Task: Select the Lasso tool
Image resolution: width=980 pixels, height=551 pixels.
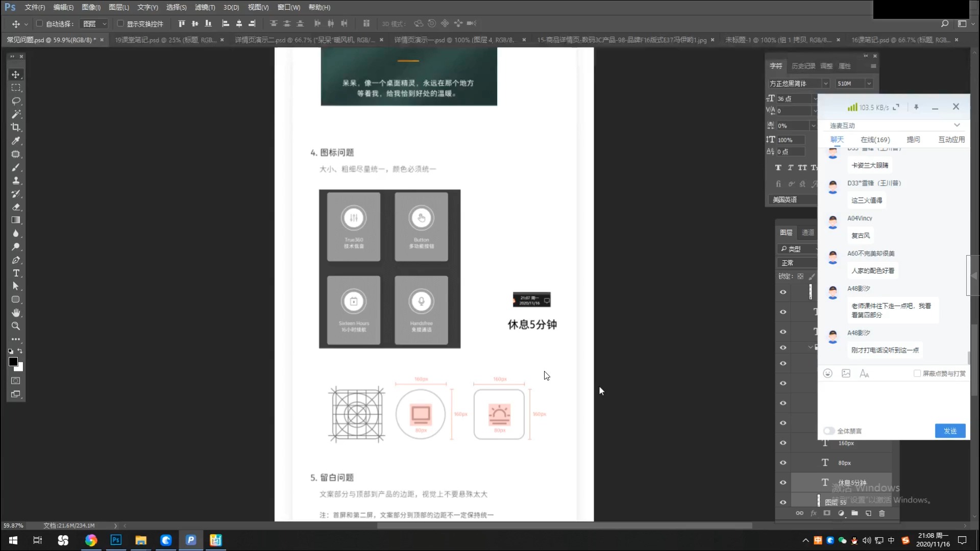Action: point(16,101)
